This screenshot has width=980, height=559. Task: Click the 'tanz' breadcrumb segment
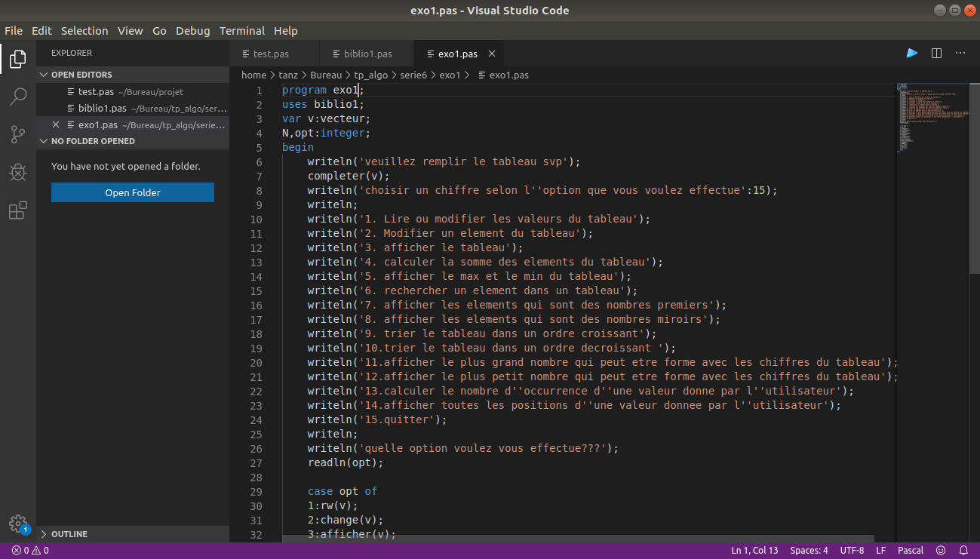click(288, 75)
